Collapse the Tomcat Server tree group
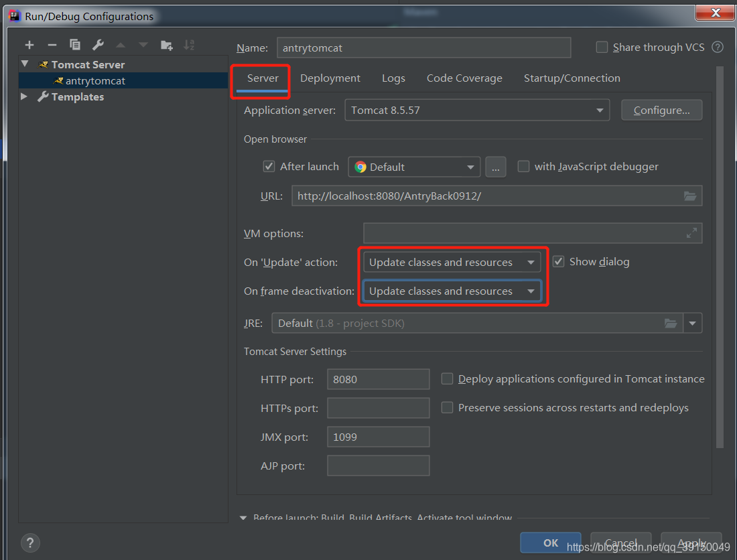Screen dimensions: 737x560 (x=25, y=64)
